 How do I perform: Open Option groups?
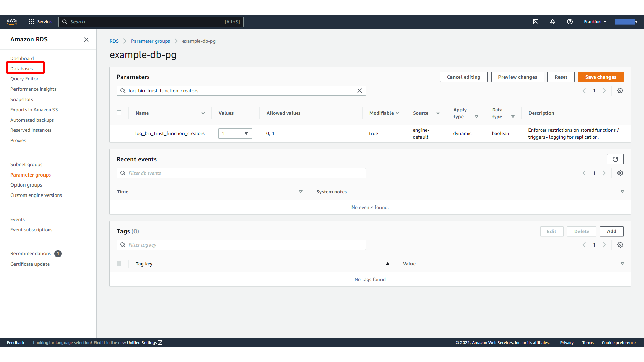coord(26,185)
